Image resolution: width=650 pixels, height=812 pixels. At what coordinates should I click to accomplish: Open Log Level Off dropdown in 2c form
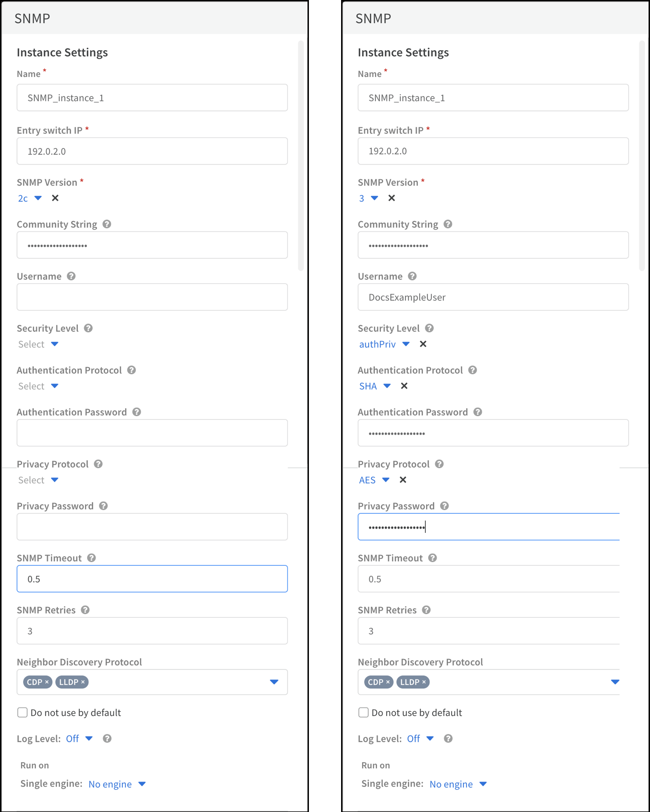pos(89,738)
